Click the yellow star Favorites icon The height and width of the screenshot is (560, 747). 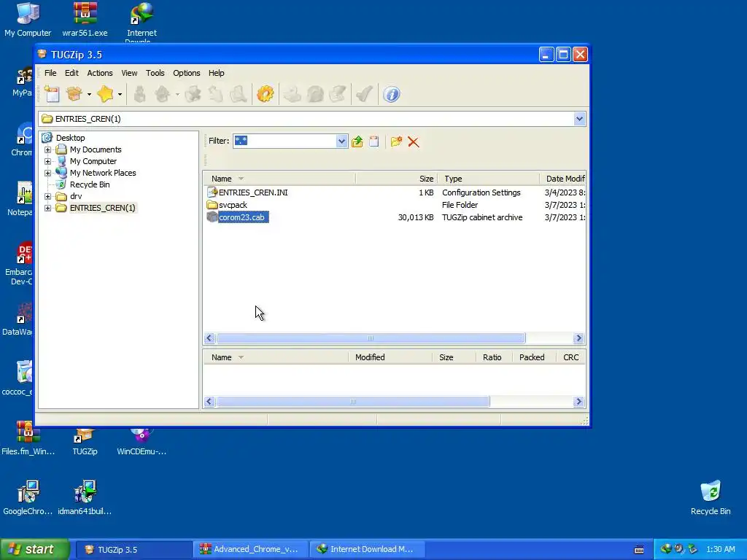tap(105, 94)
